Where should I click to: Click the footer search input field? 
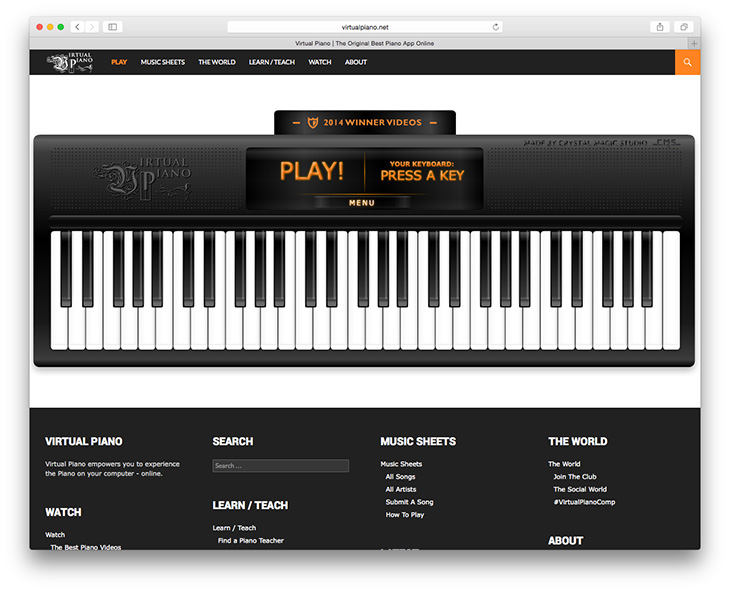point(280,466)
